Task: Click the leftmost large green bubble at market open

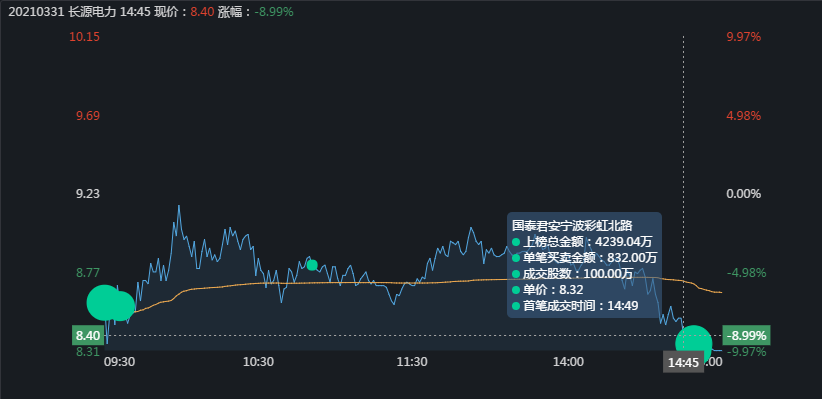Action: (104, 303)
